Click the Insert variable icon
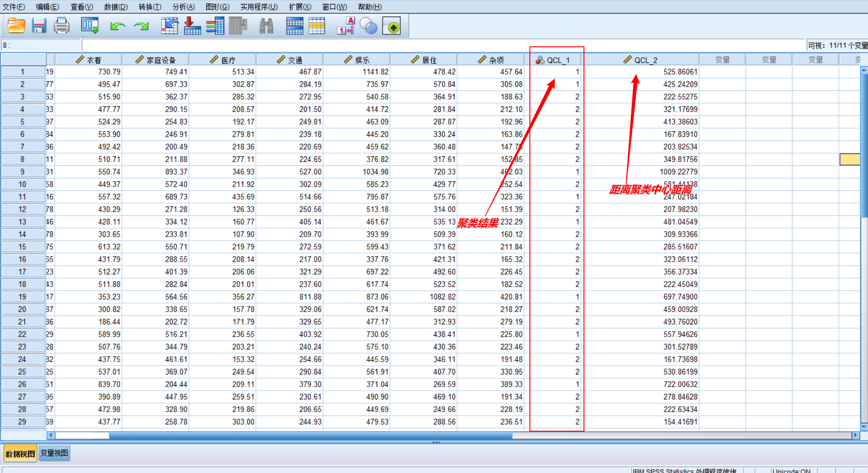This screenshot has width=868, height=473. click(317, 26)
